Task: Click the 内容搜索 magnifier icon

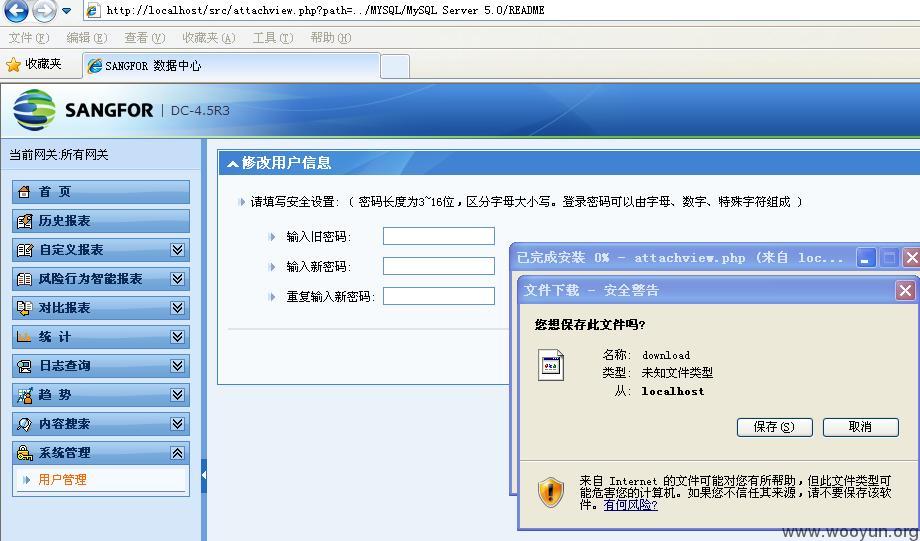Action: (25, 424)
